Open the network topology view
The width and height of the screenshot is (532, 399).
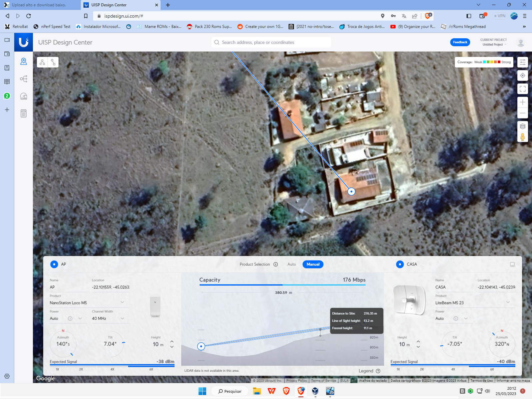point(24,79)
